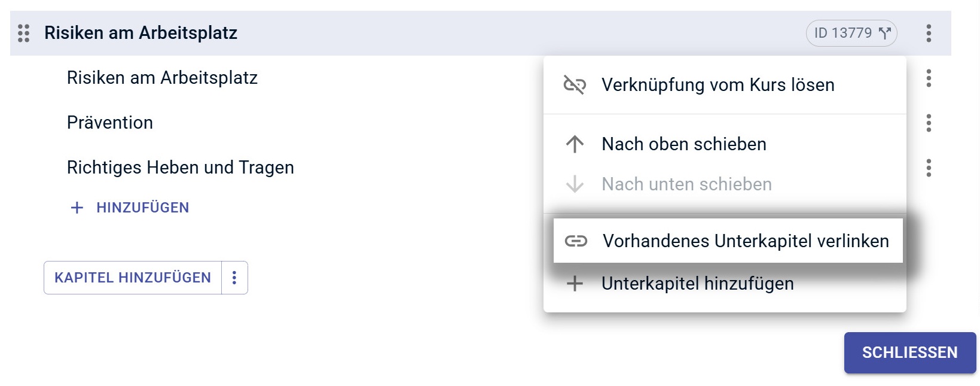Click the chain link icon for linking subchapters
This screenshot has width=980, height=386.
575,241
